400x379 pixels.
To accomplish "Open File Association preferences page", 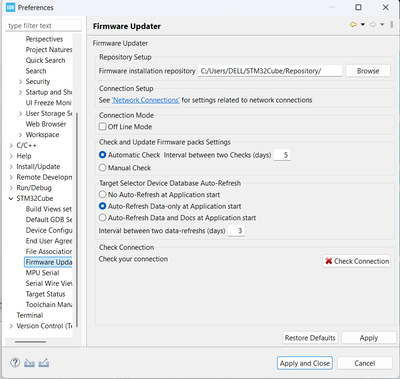I will tap(49, 252).
